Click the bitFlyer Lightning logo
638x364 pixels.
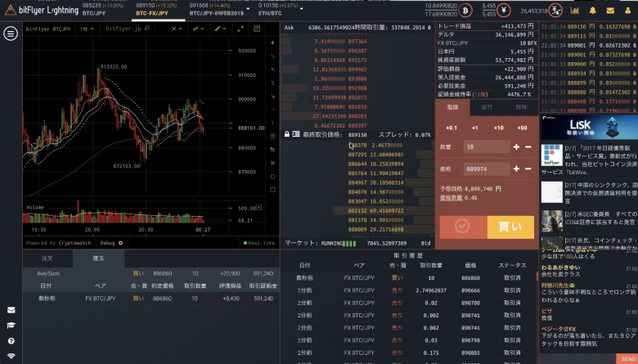pos(42,10)
